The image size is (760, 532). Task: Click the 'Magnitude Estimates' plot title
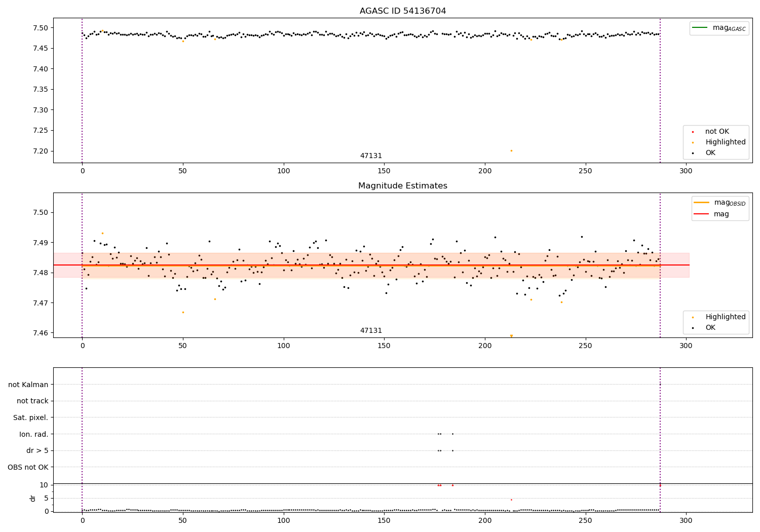tap(403, 186)
